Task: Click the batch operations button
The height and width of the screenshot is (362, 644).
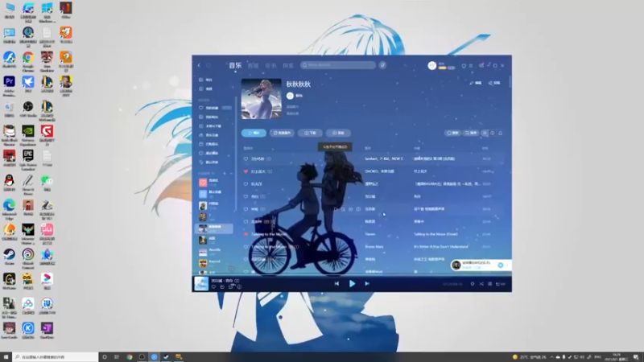Action: 282,133
